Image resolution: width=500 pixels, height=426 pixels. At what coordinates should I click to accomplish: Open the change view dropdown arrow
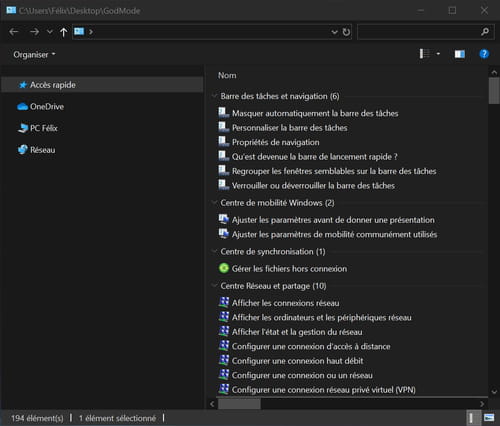tap(438, 54)
